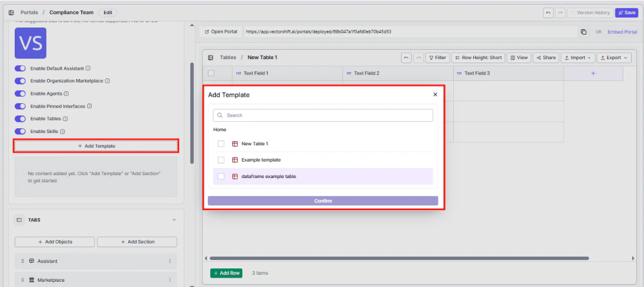Toggle Enable Tables switch
This screenshot has width=644, height=287.
20,119
